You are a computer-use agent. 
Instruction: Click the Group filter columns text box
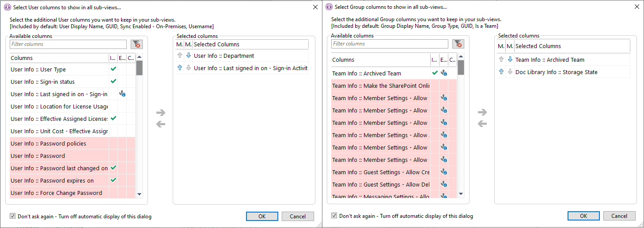pyautogui.click(x=390, y=44)
